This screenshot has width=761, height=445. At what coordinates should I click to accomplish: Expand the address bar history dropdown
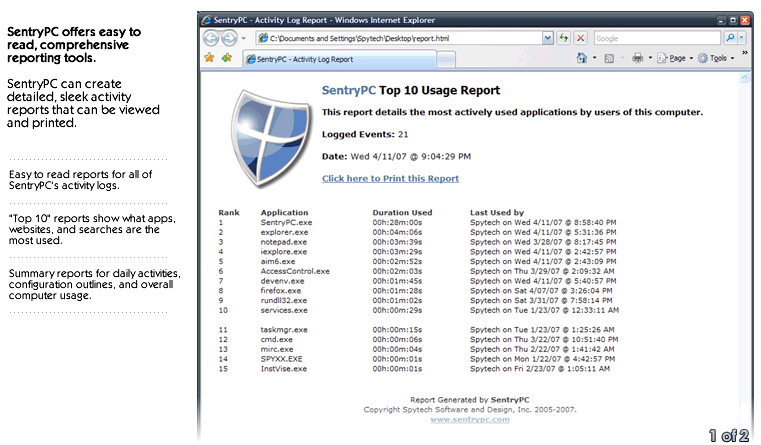(547, 38)
